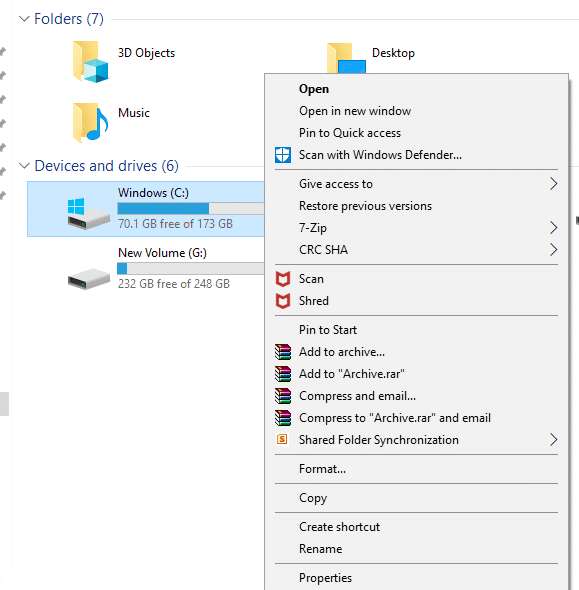Click the 3D Objects folder icon
579x590 pixels.
pos(91,62)
